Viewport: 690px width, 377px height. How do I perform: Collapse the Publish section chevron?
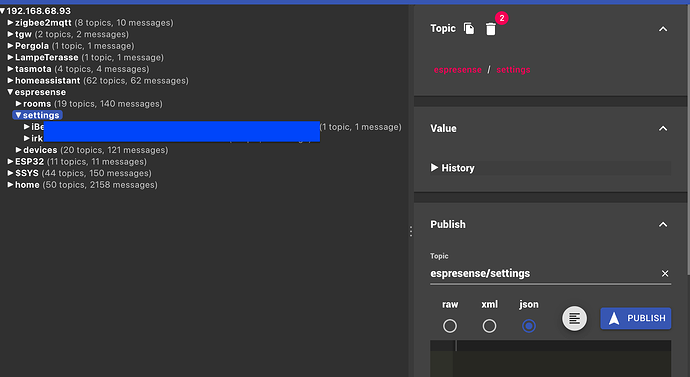click(663, 224)
